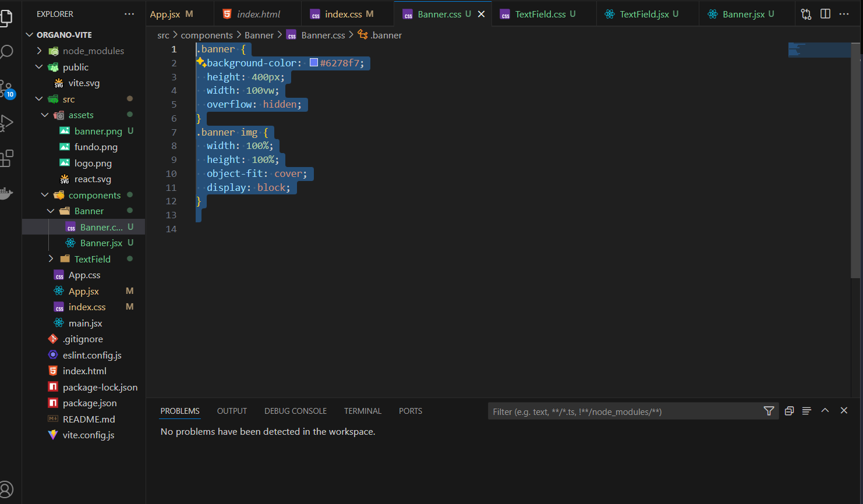Open vite.svg in the explorer
The image size is (863, 504).
pos(84,83)
